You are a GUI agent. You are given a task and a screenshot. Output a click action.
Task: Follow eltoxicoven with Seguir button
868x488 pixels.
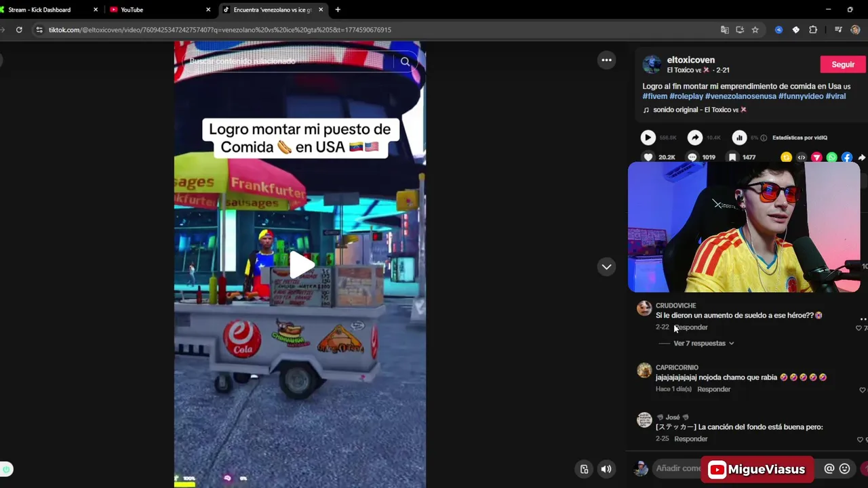pos(843,64)
